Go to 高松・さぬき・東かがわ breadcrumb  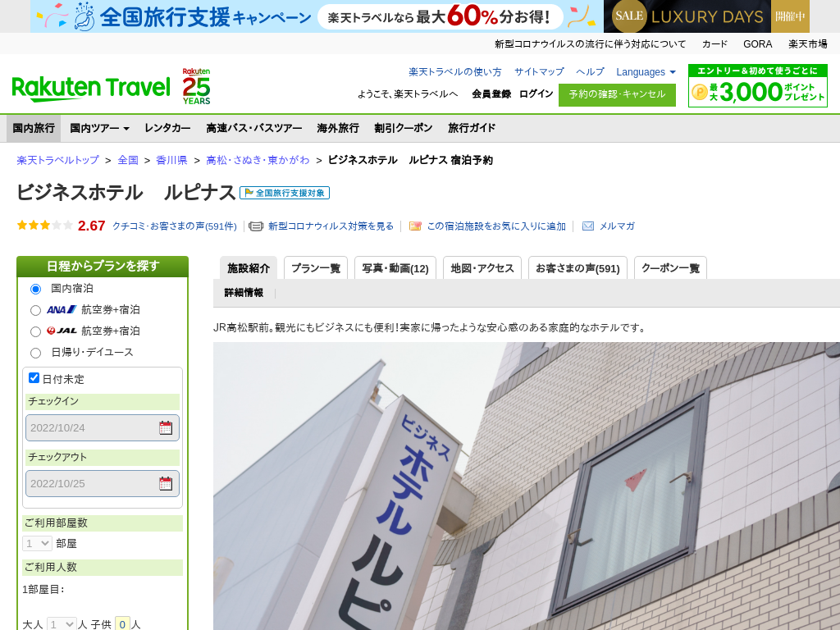pyautogui.click(x=258, y=160)
